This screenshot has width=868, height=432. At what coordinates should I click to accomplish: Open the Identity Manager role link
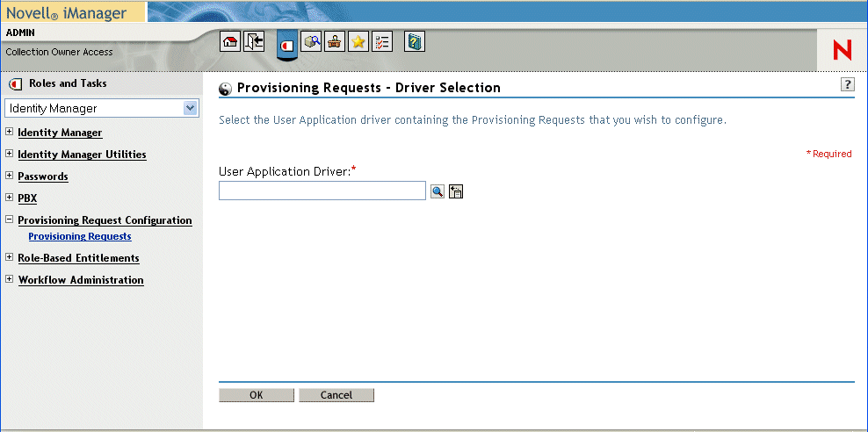click(60, 133)
